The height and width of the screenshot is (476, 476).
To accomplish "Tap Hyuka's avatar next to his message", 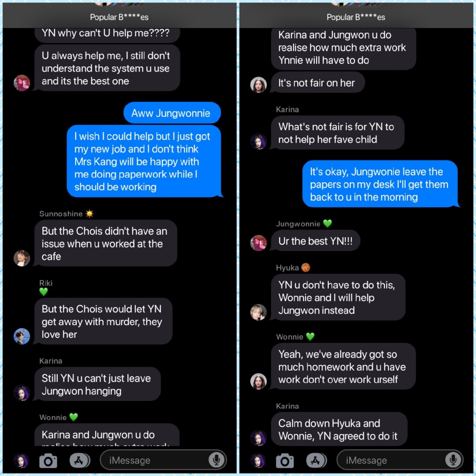I will [x=258, y=312].
